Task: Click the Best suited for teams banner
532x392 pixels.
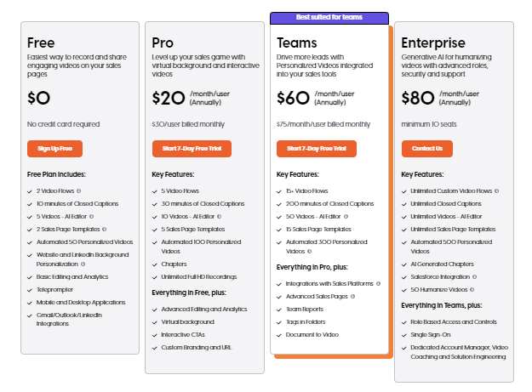Action: click(x=329, y=18)
